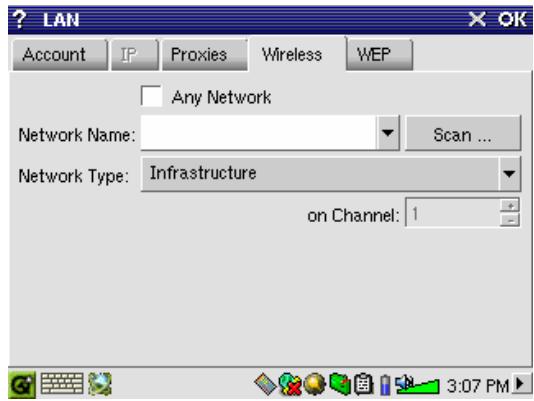Click the question mark help icon
534x401 pixels.
coord(19,19)
